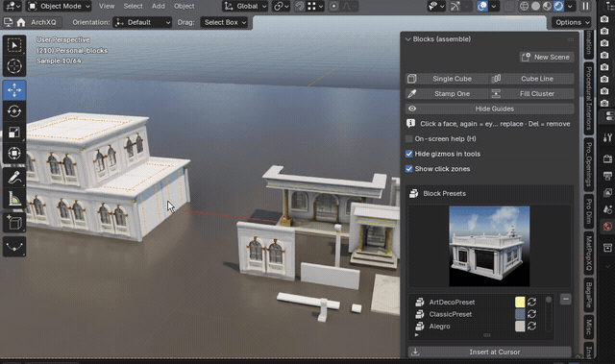Image resolution: width=615 pixels, height=364 pixels.
Task: Select the Move tool
Action: click(14, 90)
